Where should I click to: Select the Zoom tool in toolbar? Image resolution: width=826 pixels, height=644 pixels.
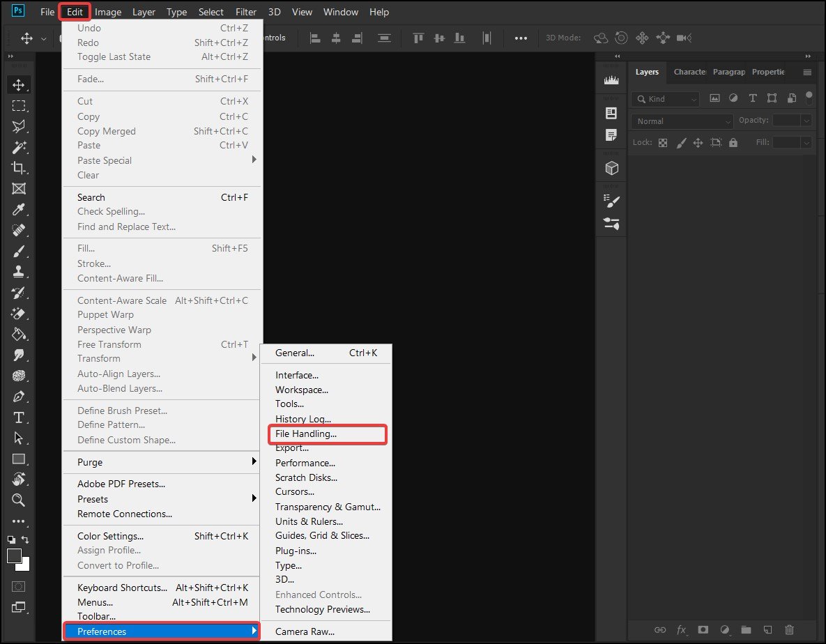pyautogui.click(x=19, y=500)
